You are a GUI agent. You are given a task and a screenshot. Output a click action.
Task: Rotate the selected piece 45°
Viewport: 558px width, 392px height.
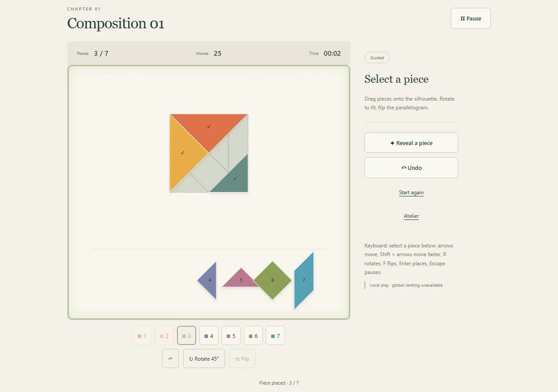click(x=204, y=358)
